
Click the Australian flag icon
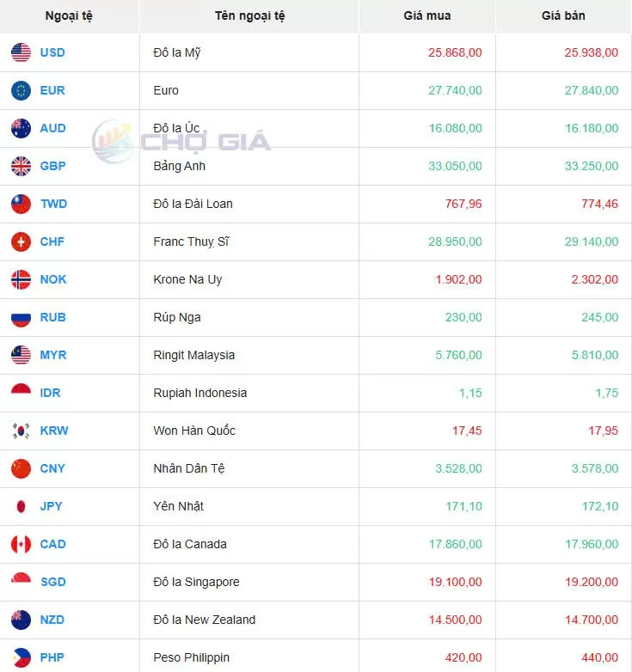[21, 128]
